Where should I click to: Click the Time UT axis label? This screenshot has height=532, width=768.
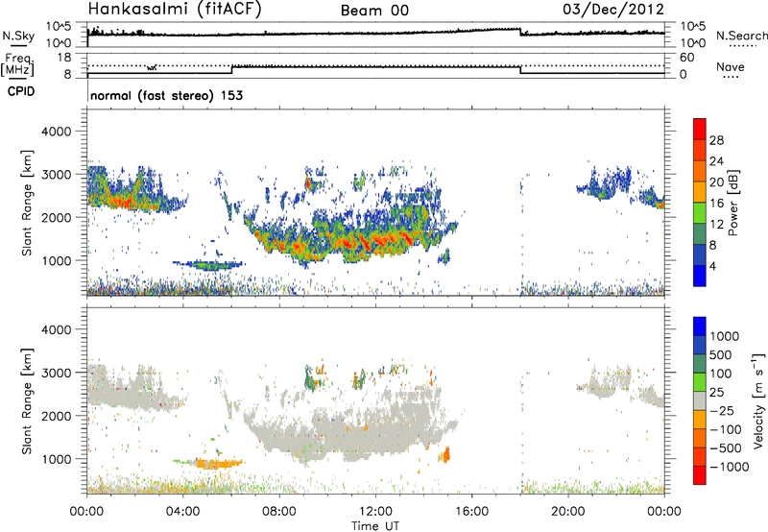(375, 526)
